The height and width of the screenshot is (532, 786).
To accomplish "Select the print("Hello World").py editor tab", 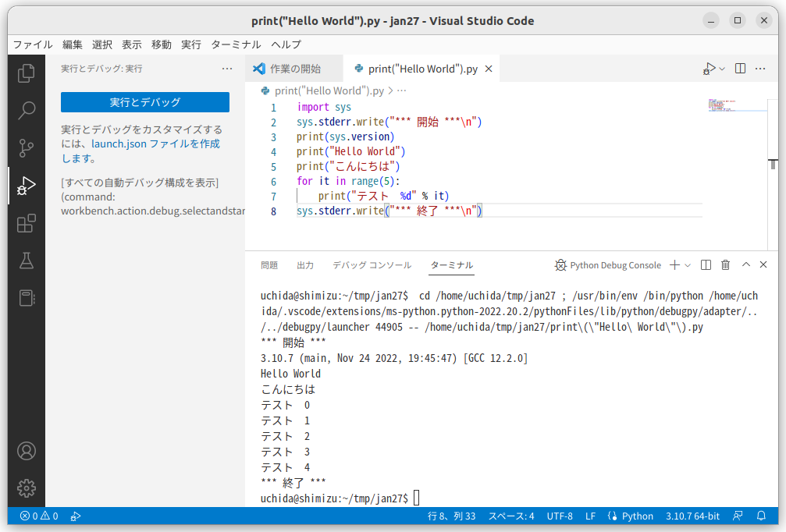I will coord(422,69).
